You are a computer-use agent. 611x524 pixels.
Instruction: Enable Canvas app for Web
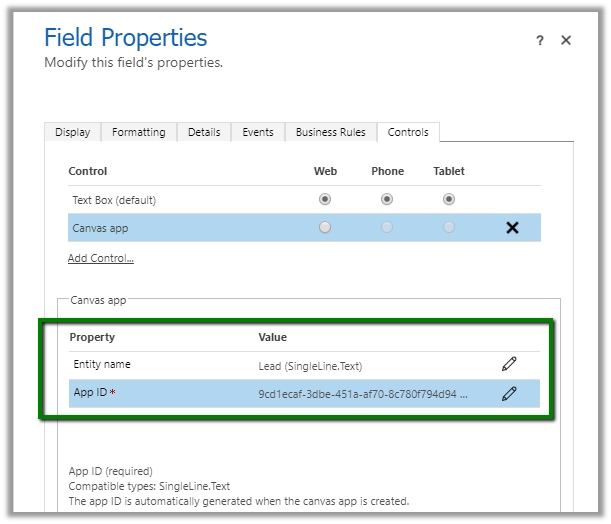pos(325,228)
